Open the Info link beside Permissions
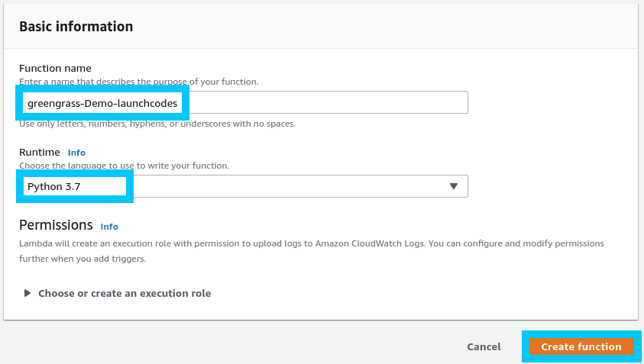 (109, 227)
